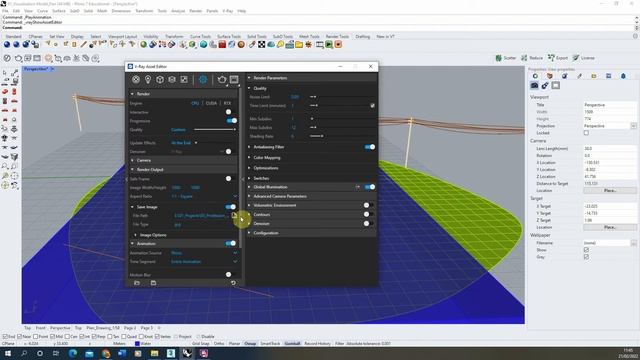Screen dimensions: 640x360
Task: Revert to default render settings icon
Action: (233, 282)
